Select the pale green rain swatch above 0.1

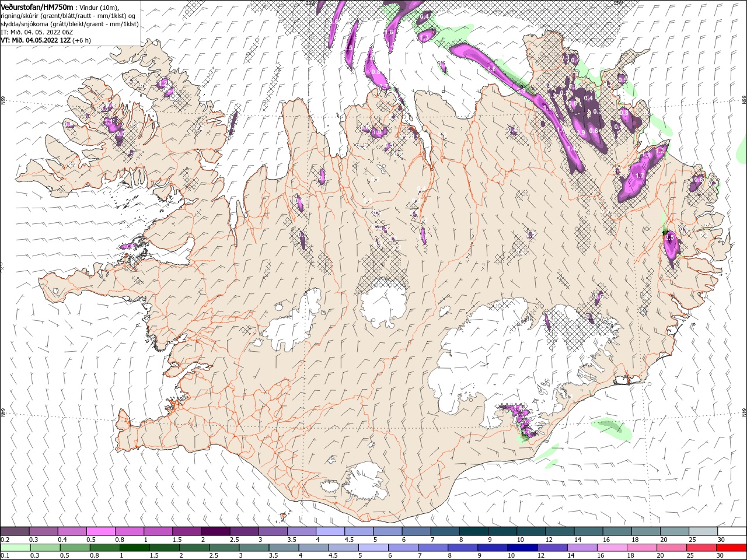15,548
